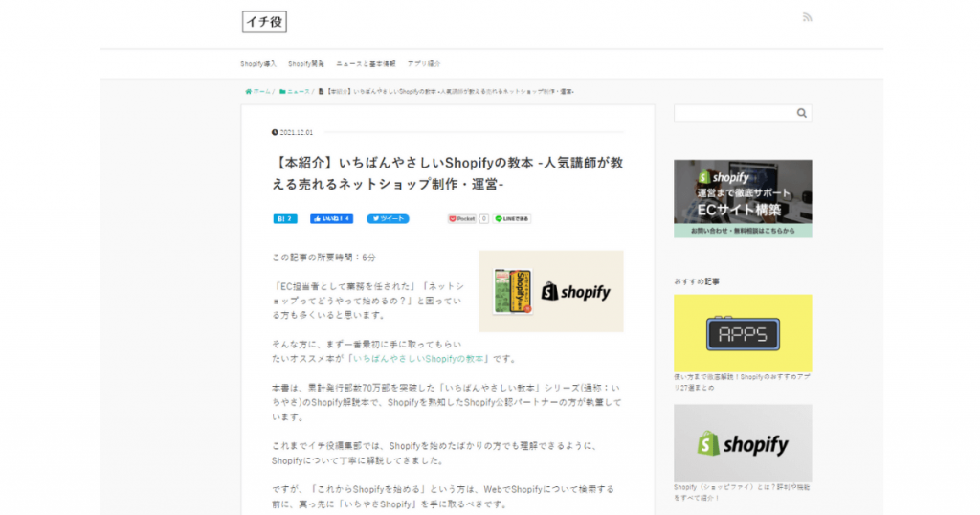Open the Shopifyのおすすめアプリ article link

pyautogui.click(x=742, y=383)
